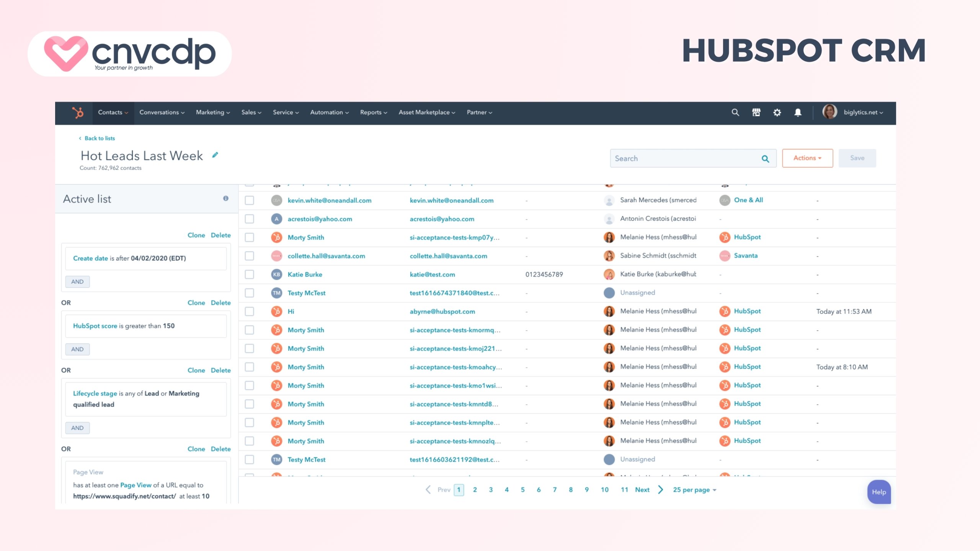Screen dimensions: 980x551
Task: Open the App Marketplace icon
Action: click(756, 112)
